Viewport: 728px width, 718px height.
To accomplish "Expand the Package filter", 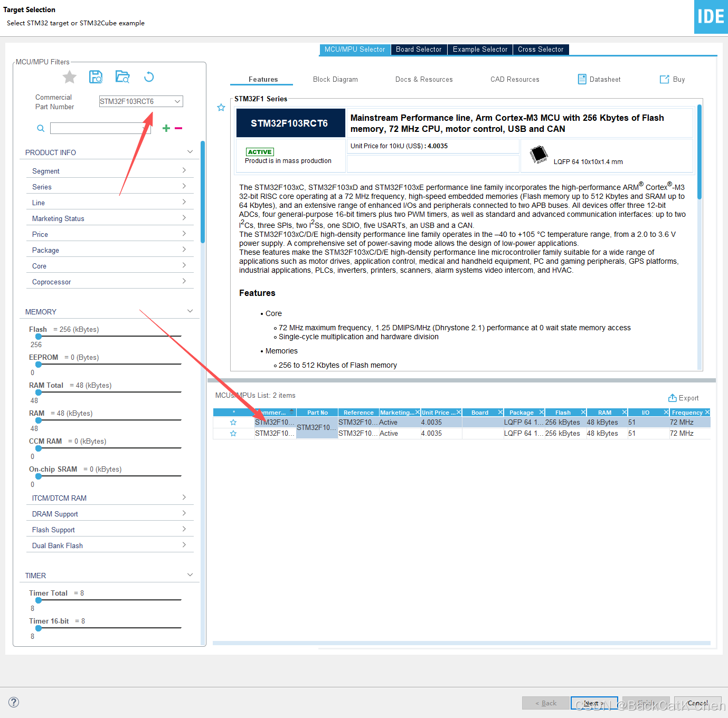I will [184, 250].
